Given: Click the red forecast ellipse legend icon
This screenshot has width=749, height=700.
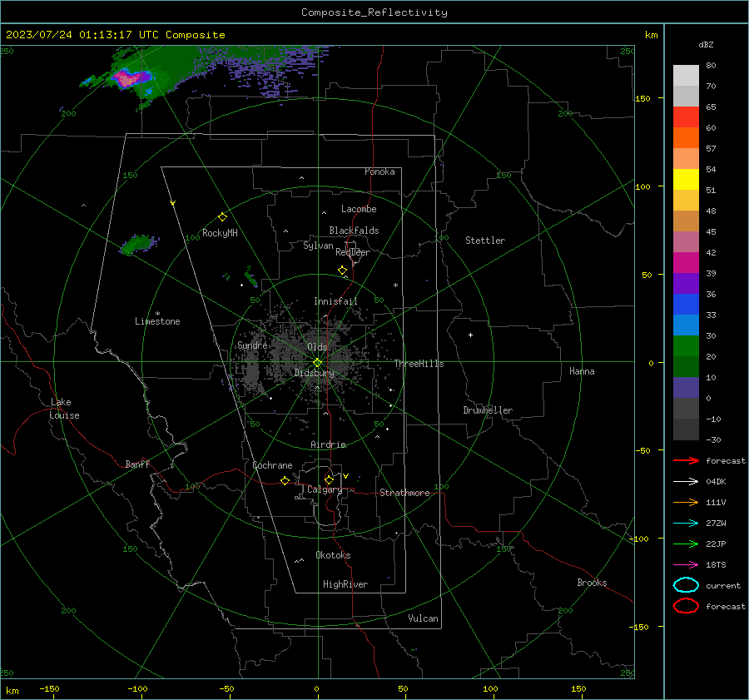Looking at the screenshot, I should pyautogui.click(x=686, y=606).
